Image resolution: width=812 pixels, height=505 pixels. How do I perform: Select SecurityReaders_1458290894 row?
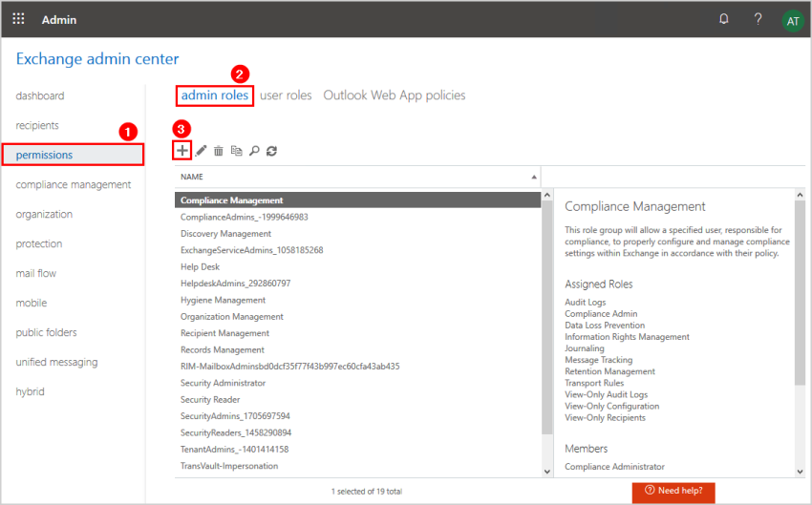(x=357, y=432)
